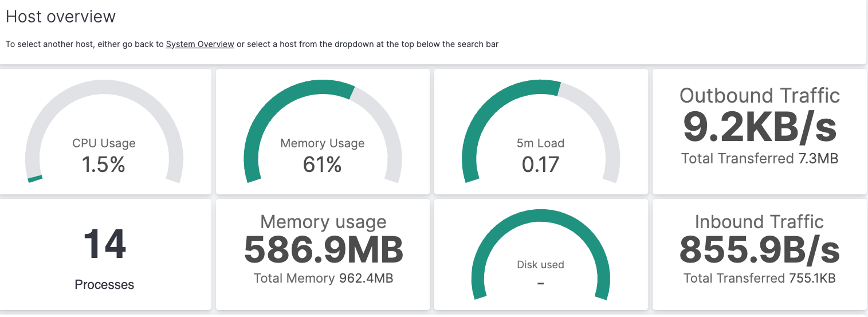Select the 855.9B/s inbound traffic value

tap(760, 250)
